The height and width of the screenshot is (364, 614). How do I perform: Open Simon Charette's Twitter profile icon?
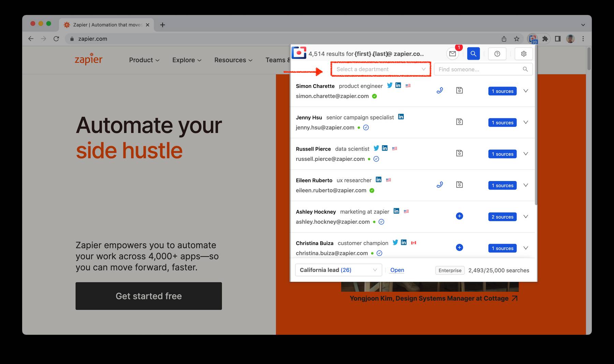click(390, 85)
